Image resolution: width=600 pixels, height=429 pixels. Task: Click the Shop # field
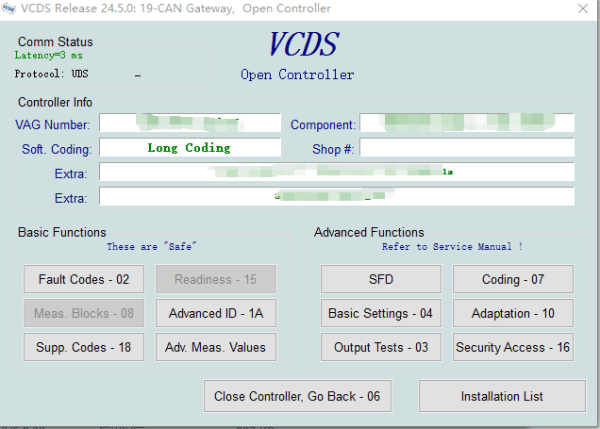tap(467, 147)
